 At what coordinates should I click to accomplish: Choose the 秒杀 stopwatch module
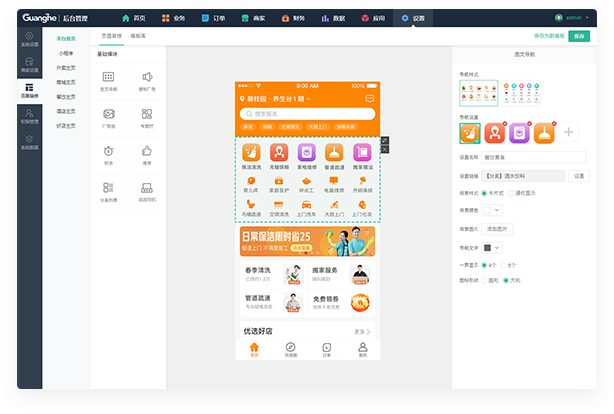[108, 151]
